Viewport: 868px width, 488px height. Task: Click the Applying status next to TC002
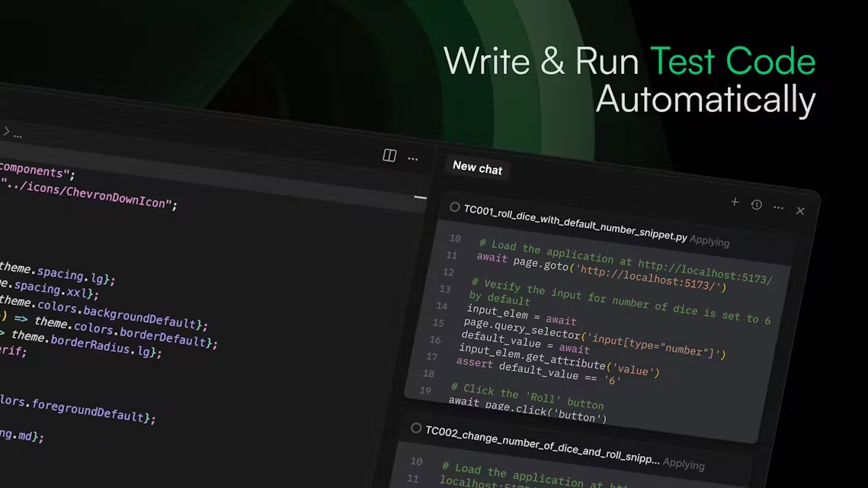684,464
